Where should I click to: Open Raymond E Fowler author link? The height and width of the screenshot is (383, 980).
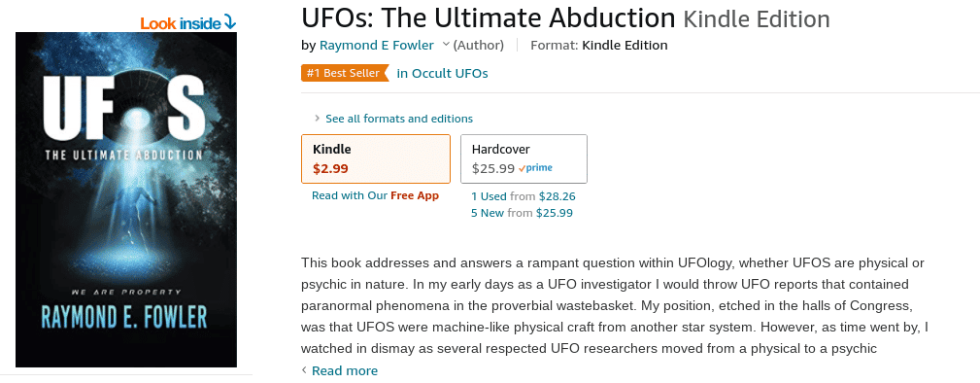tap(376, 45)
